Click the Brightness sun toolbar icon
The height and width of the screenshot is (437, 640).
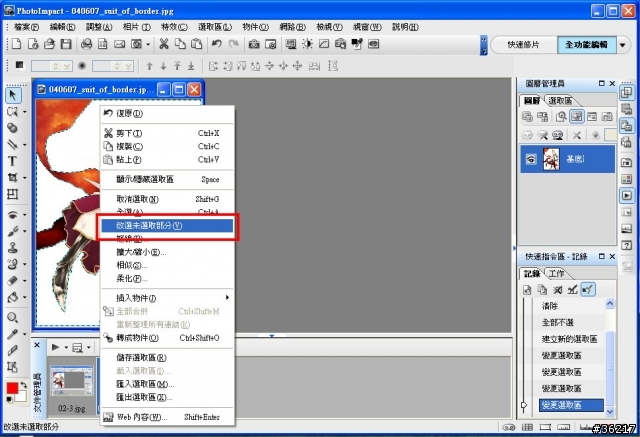[307, 44]
